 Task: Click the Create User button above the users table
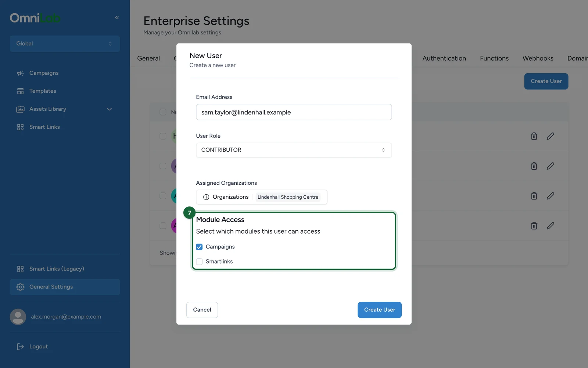tap(546, 81)
